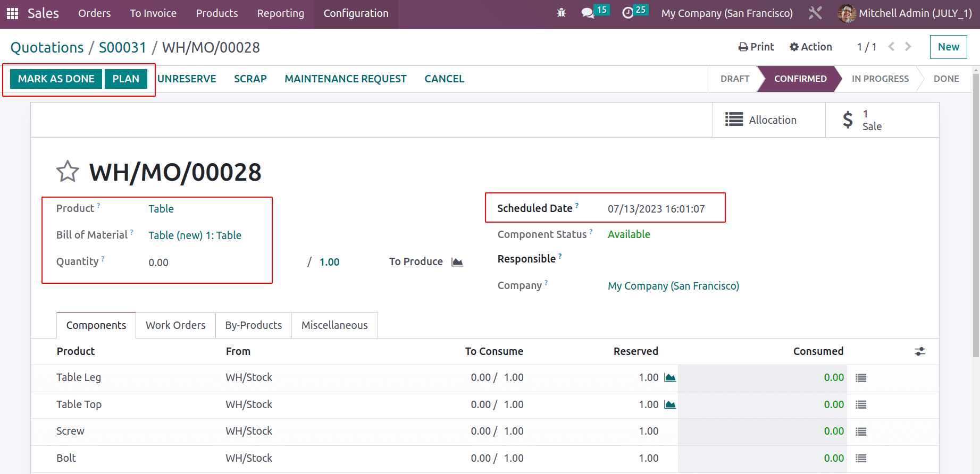Select the DRAFT status stage
The image size is (980, 474).
click(x=735, y=79)
